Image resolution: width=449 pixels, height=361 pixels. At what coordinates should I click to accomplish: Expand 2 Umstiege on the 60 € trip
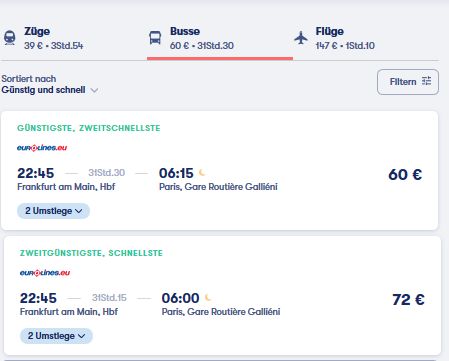(x=53, y=211)
